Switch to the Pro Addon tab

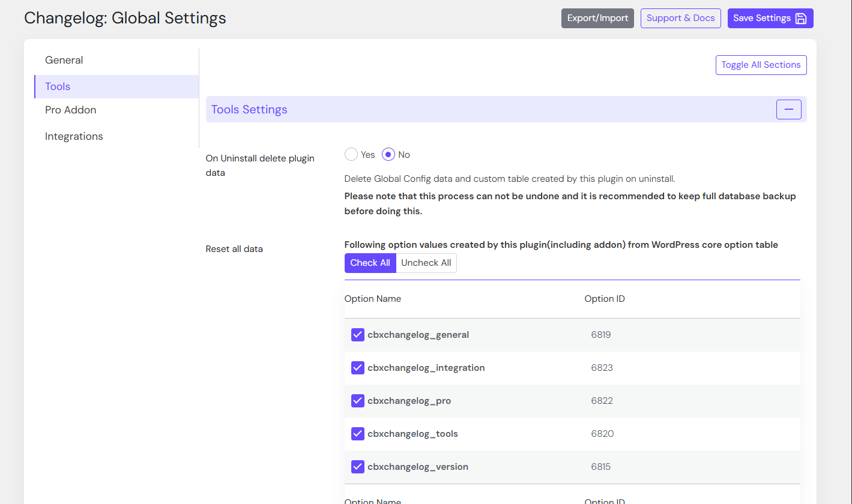(116, 110)
